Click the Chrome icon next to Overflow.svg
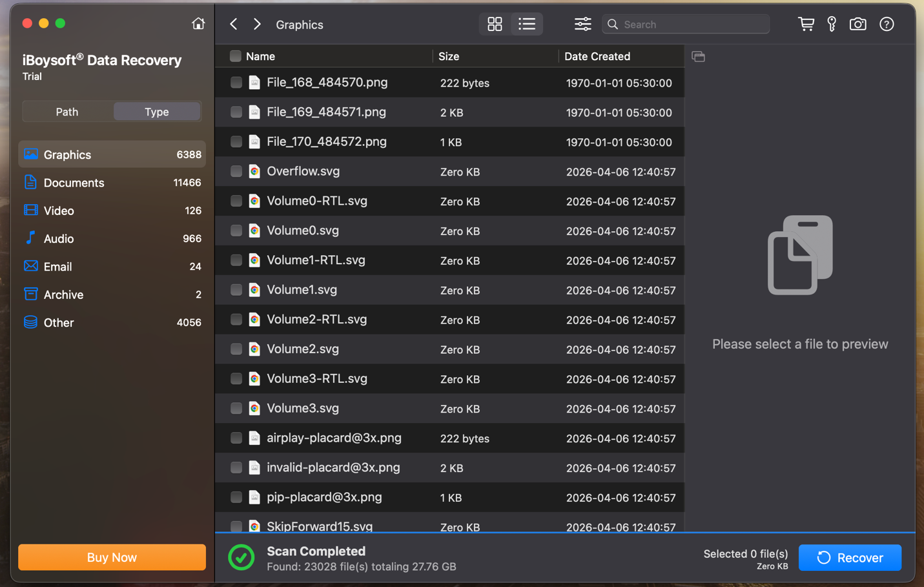The width and height of the screenshot is (924, 587). [254, 171]
